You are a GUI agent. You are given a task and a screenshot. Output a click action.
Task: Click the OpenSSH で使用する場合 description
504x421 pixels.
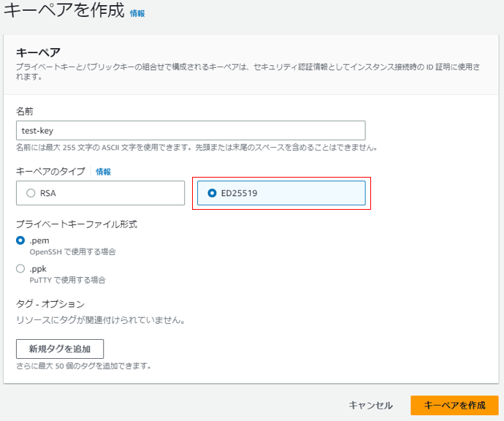pos(72,252)
